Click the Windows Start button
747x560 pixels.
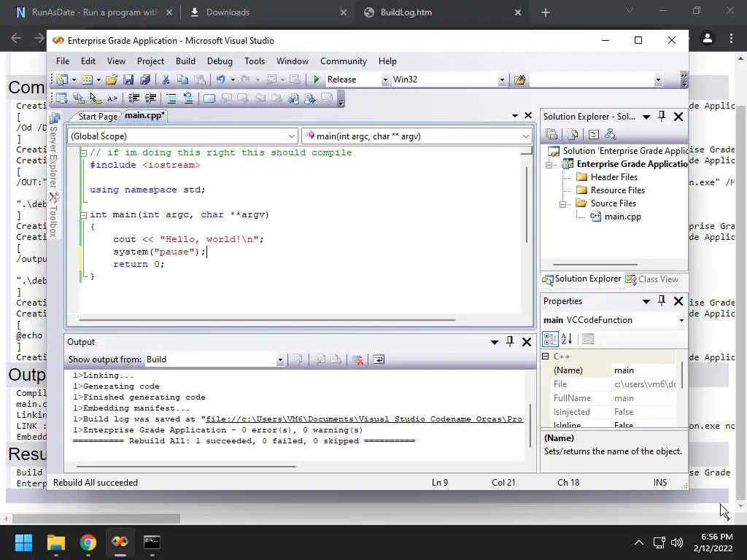click(x=23, y=542)
